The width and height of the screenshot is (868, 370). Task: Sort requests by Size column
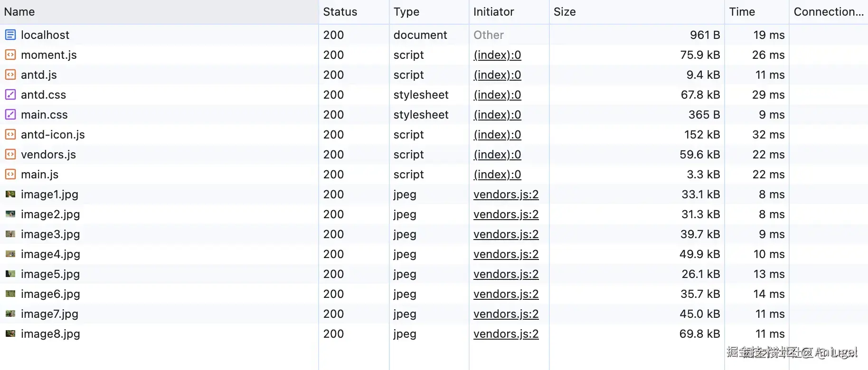tap(565, 12)
